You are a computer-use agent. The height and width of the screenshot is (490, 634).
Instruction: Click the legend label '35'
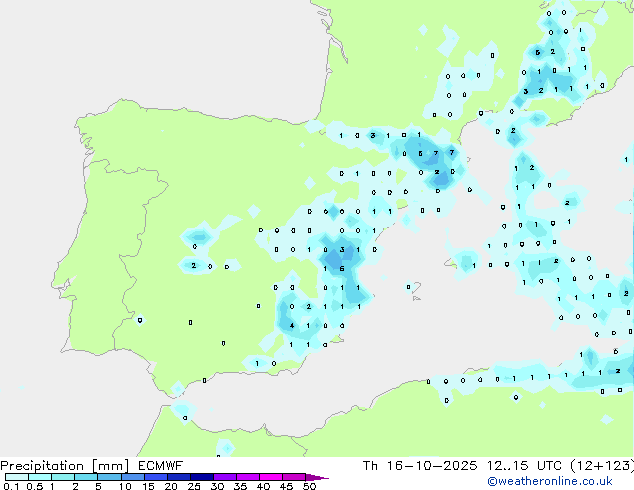[240, 486]
